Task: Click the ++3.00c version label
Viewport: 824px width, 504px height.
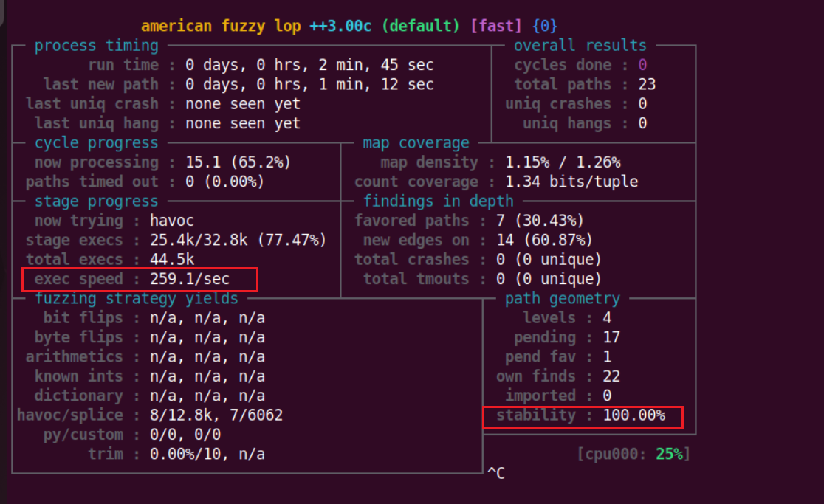Action: [341, 26]
